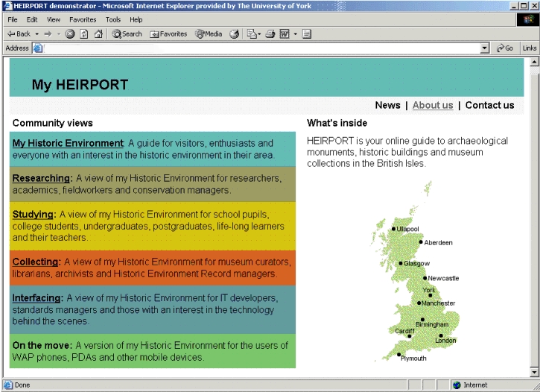Open the Tools menu

click(x=113, y=19)
